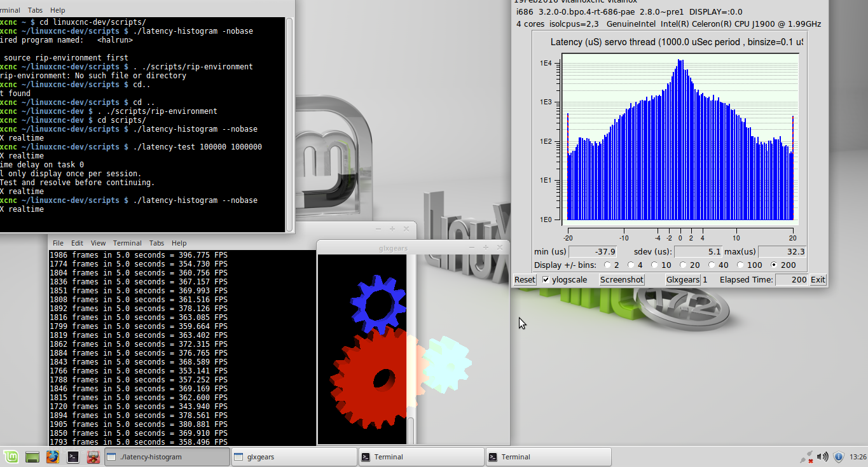Viewport: 868px width, 467px height.
Task: Launch Firefox from the panel
Action: coord(53,457)
